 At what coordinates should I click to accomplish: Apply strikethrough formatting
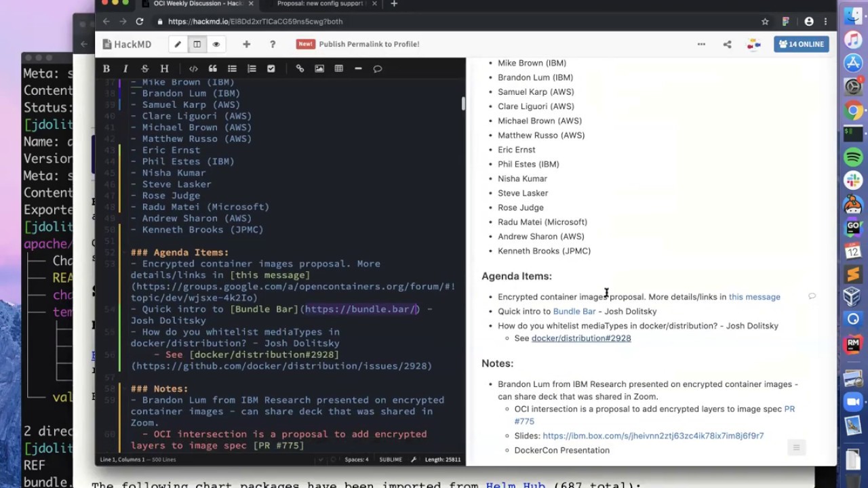click(144, 68)
